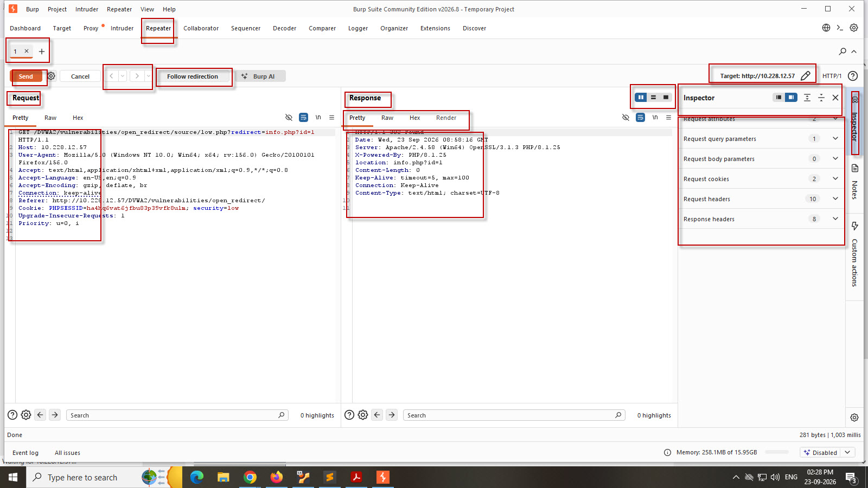
Task: Open Logger tab
Action: 358,28
